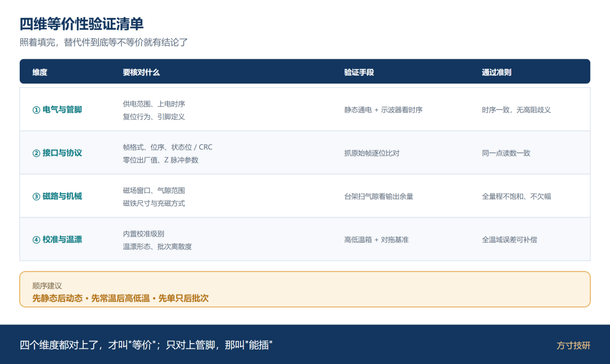Select the cell 台架扫气隙看输出余量
610x364 pixels.
378,196
